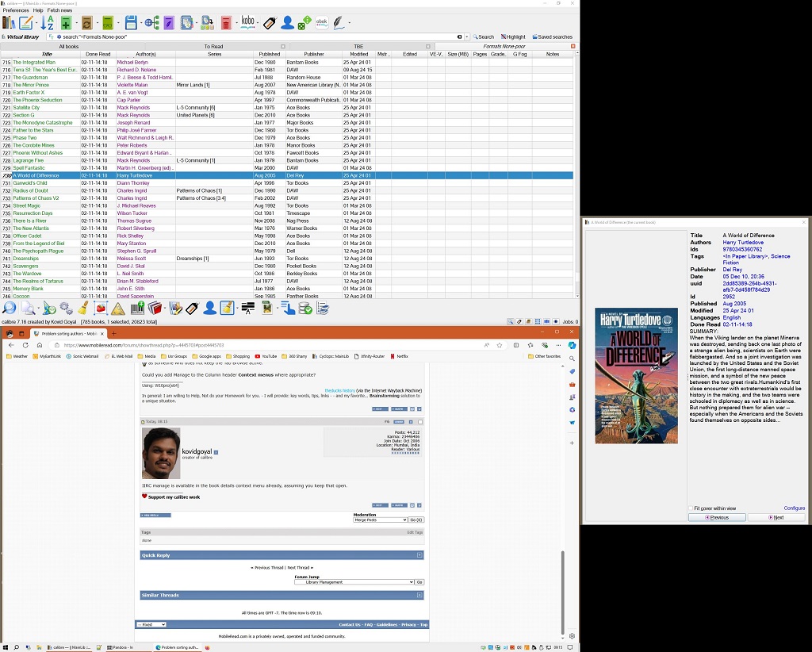This screenshot has width=812, height=652.
Task: Open the Fixed style dropdown in forum footer
Action: (x=151, y=624)
